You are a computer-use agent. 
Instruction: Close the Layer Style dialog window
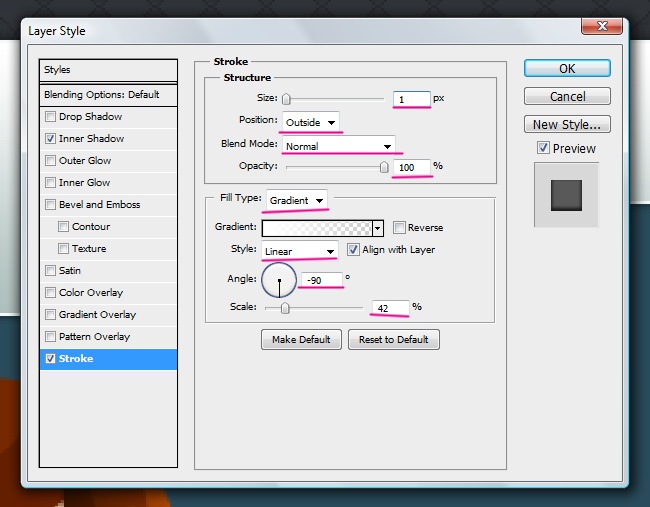coord(602,27)
